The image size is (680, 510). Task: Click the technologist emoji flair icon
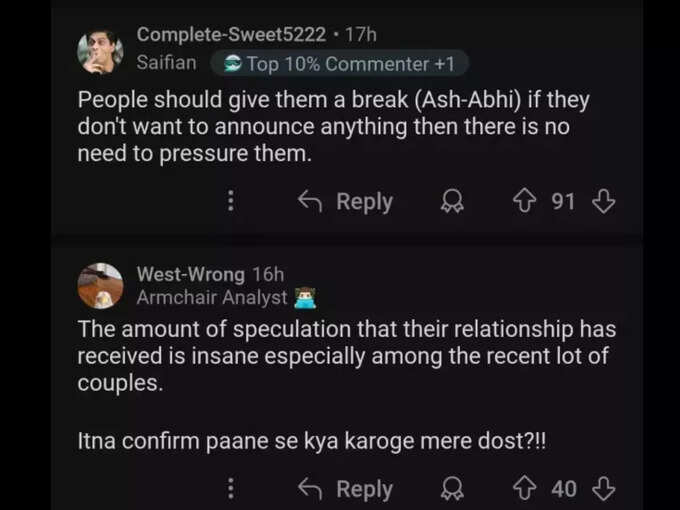(305, 298)
